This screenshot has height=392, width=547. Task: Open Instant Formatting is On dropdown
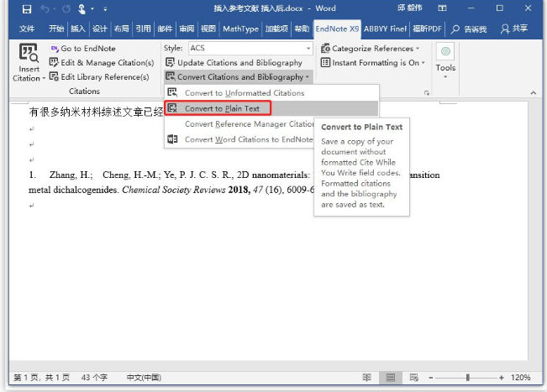click(373, 63)
